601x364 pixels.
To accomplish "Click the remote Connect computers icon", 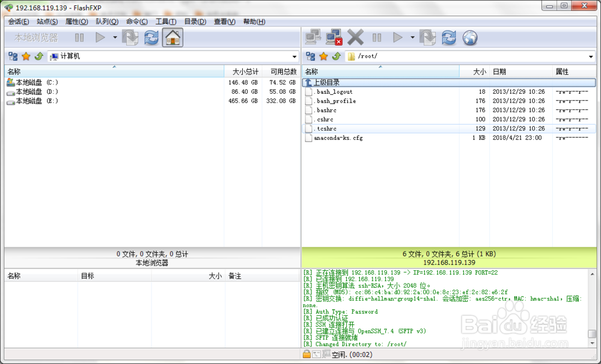I will 313,38.
